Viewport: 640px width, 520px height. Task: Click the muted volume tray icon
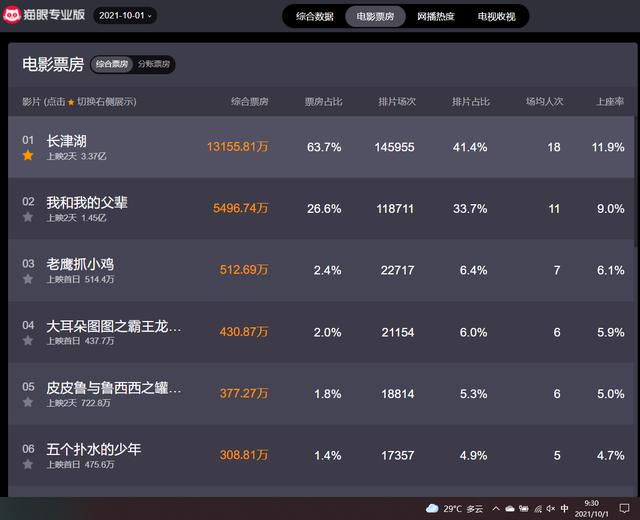551,509
